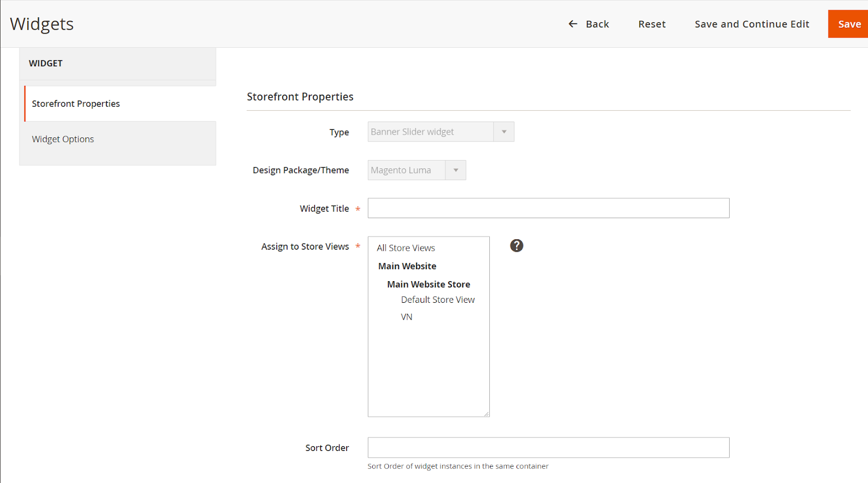Expand the Design Package/Theme dropdown
The width and height of the screenshot is (868, 483).
pyautogui.click(x=456, y=170)
